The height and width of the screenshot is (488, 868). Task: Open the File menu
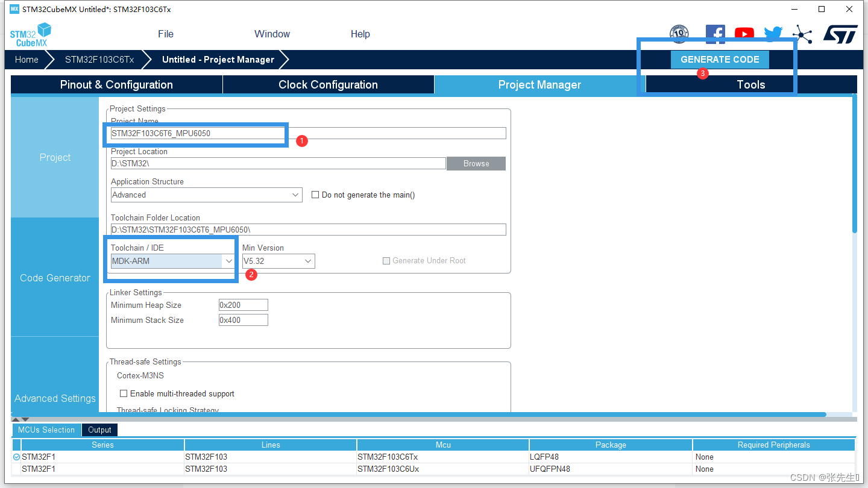[x=166, y=34]
